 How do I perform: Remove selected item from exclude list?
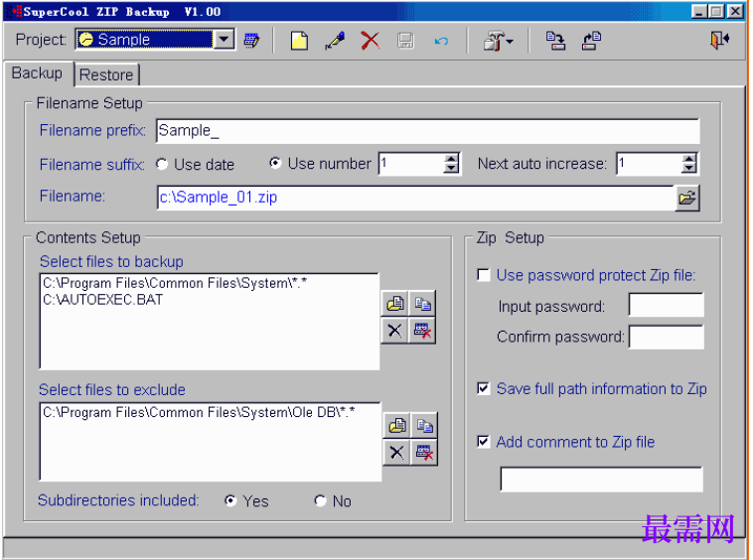[x=396, y=452]
